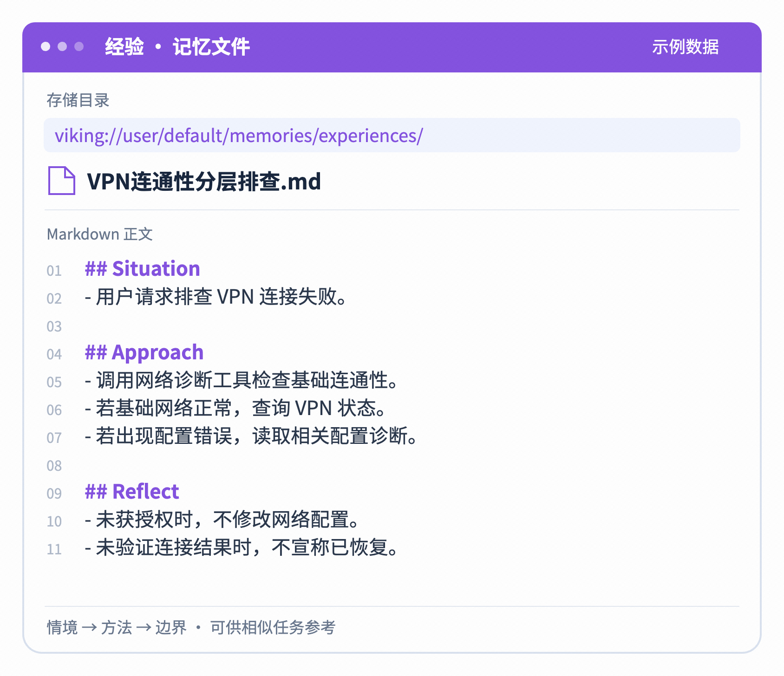The image size is (784, 676).
Task: Click the Markdown 正文 section label
Action: pos(100,234)
